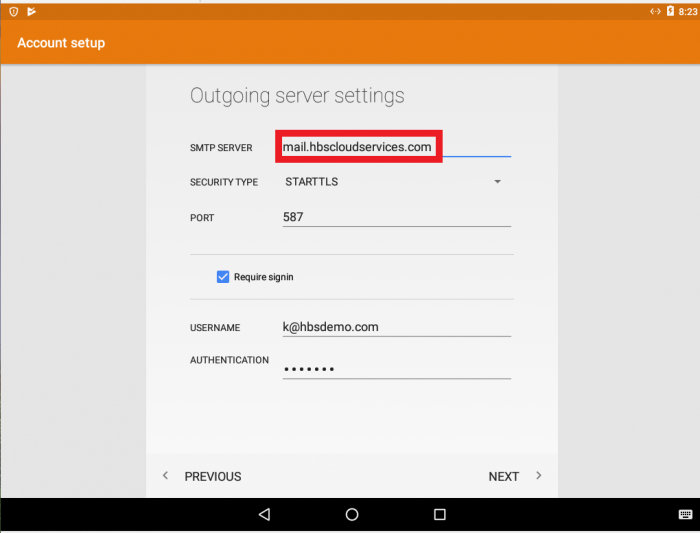Show the keyboard icon in navigation bar
The image size is (700, 533).
[x=685, y=514]
